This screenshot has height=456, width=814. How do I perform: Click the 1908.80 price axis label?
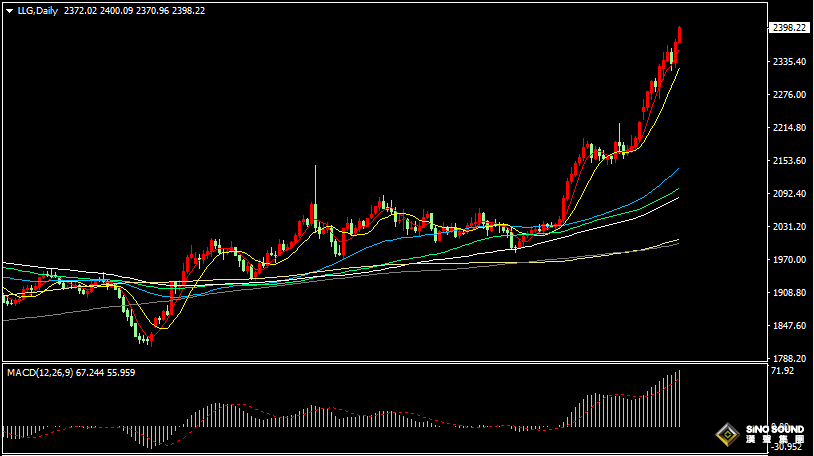click(790, 293)
